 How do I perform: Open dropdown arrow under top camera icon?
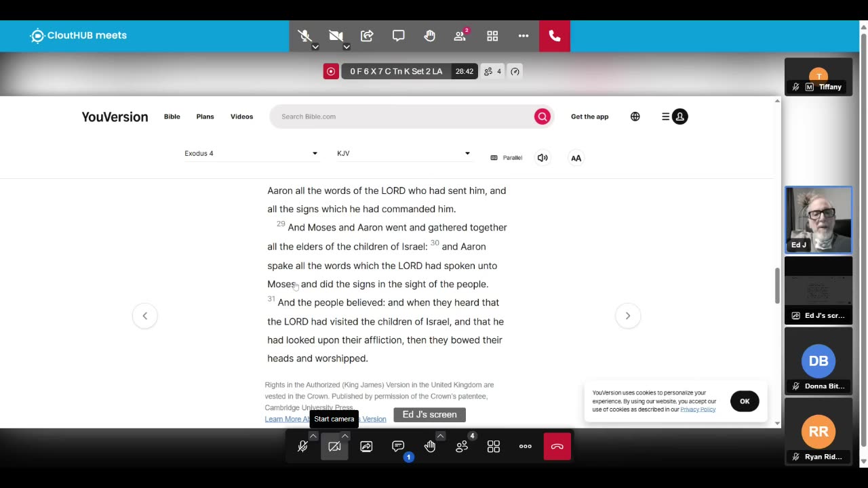tap(347, 47)
